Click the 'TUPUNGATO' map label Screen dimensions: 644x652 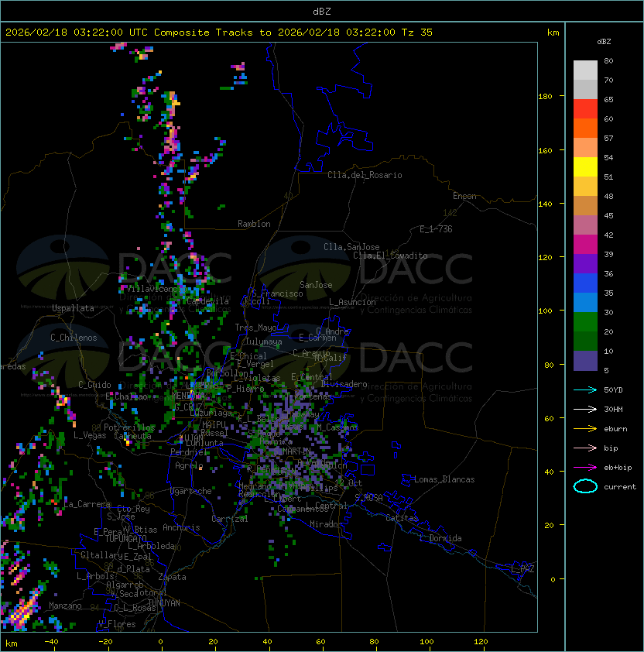pos(125,539)
